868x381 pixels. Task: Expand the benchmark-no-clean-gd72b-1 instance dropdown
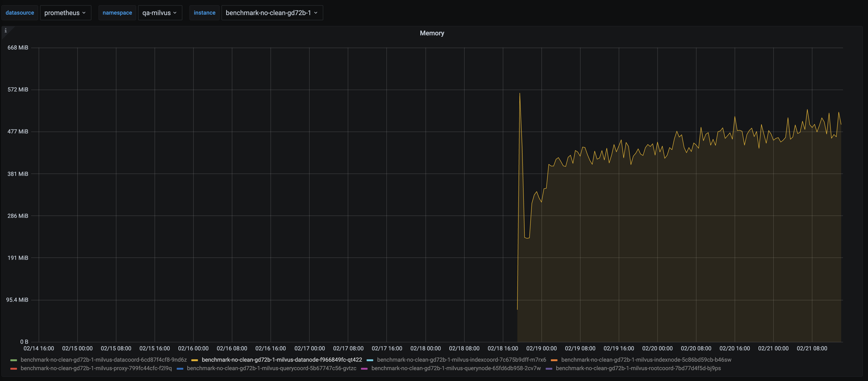point(272,12)
